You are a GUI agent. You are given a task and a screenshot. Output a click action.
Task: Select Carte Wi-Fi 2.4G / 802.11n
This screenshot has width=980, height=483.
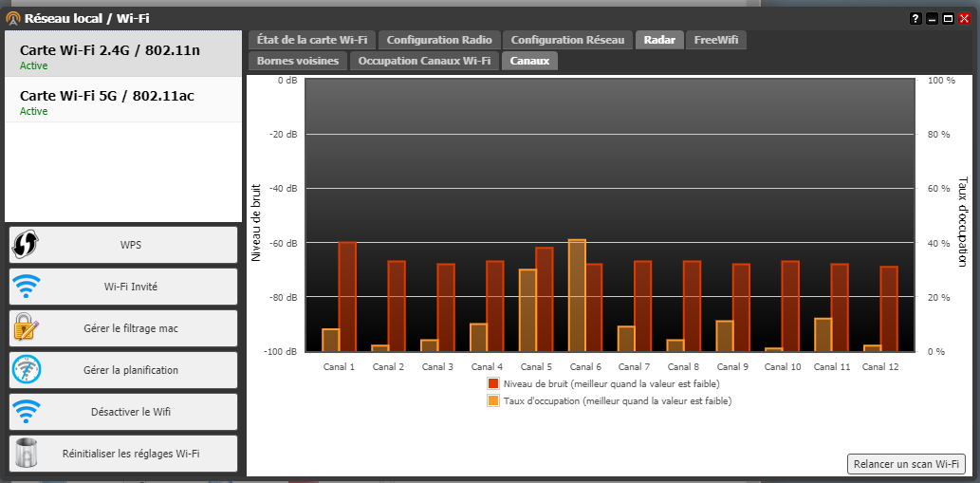123,54
